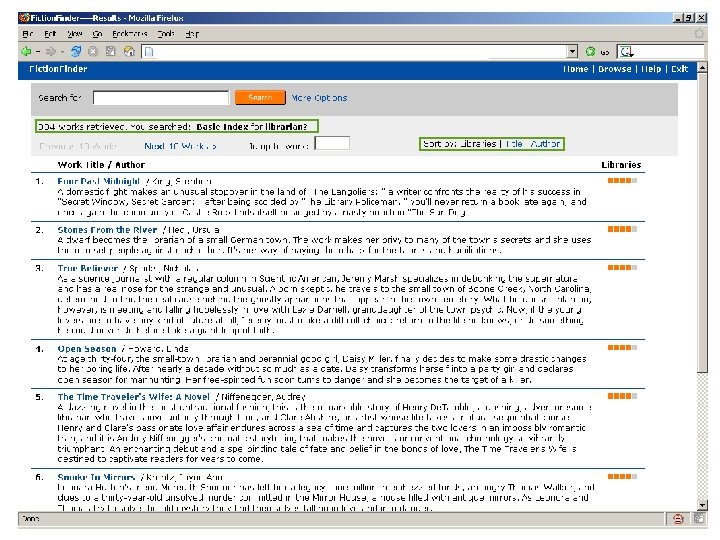Click the orange Search button
The width and height of the screenshot is (720, 540).
tap(260, 97)
